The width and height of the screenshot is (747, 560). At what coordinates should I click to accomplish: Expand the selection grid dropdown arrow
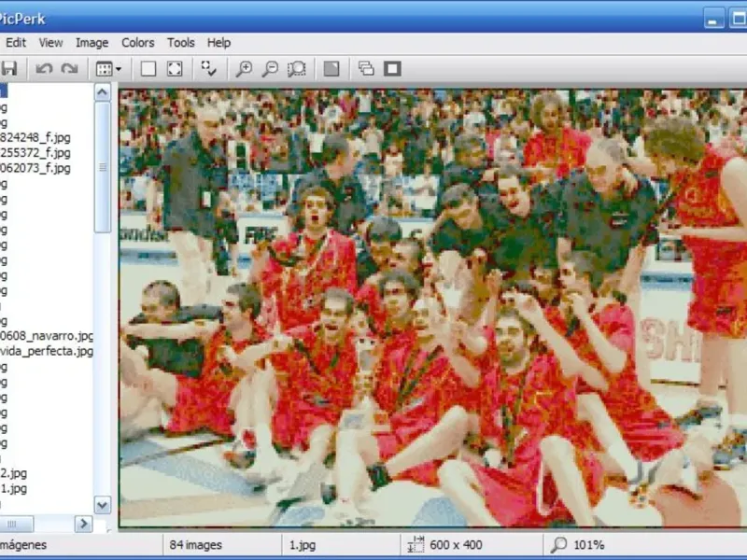point(119,69)
